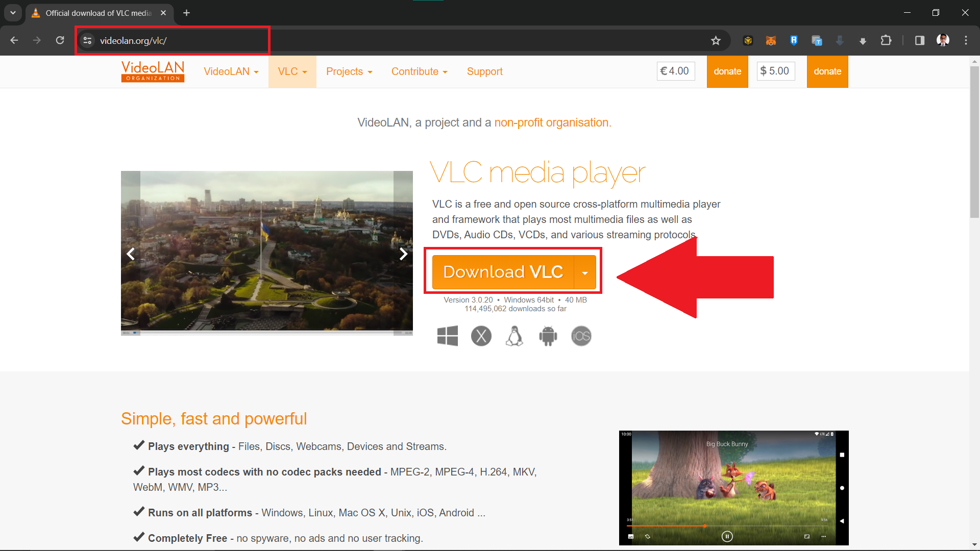980x551 pixels.
Task: Select the Official download of VLC tab
Action: tap(99, 13)
